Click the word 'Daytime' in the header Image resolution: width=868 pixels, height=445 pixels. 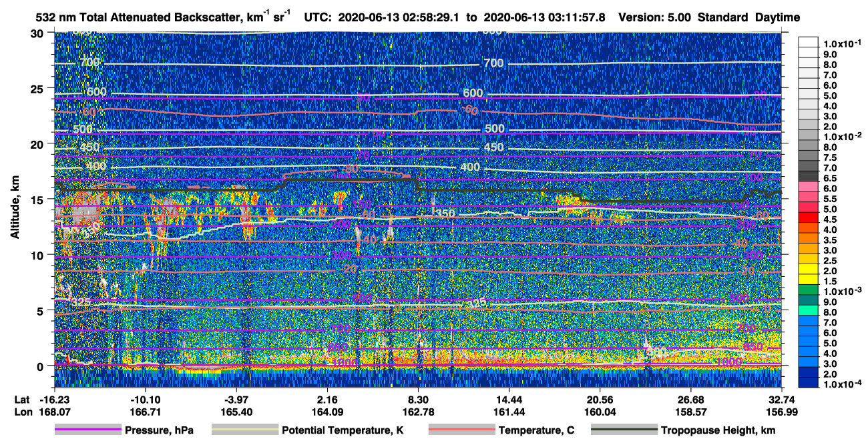click(778, 17)
